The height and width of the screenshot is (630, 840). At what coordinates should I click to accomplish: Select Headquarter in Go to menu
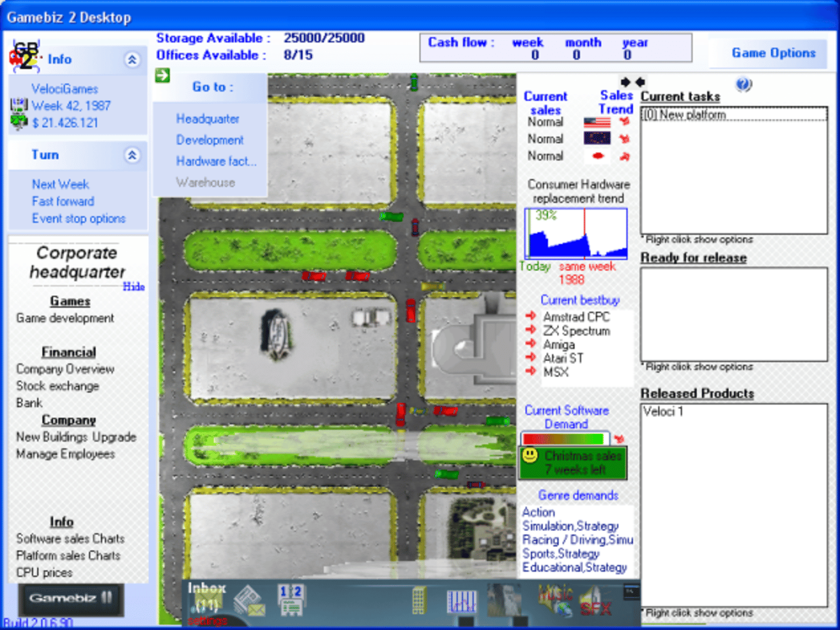tap(207, 119)
